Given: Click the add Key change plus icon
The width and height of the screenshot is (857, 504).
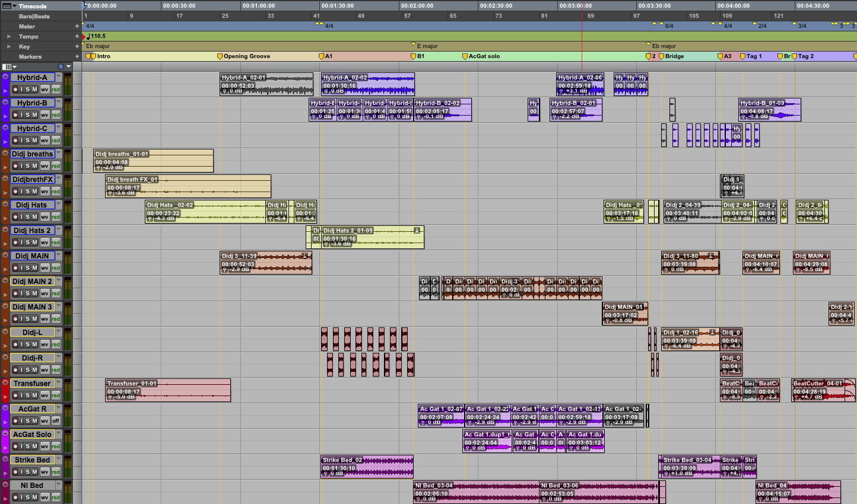Looking at the screenshot, I should (77, 46).
